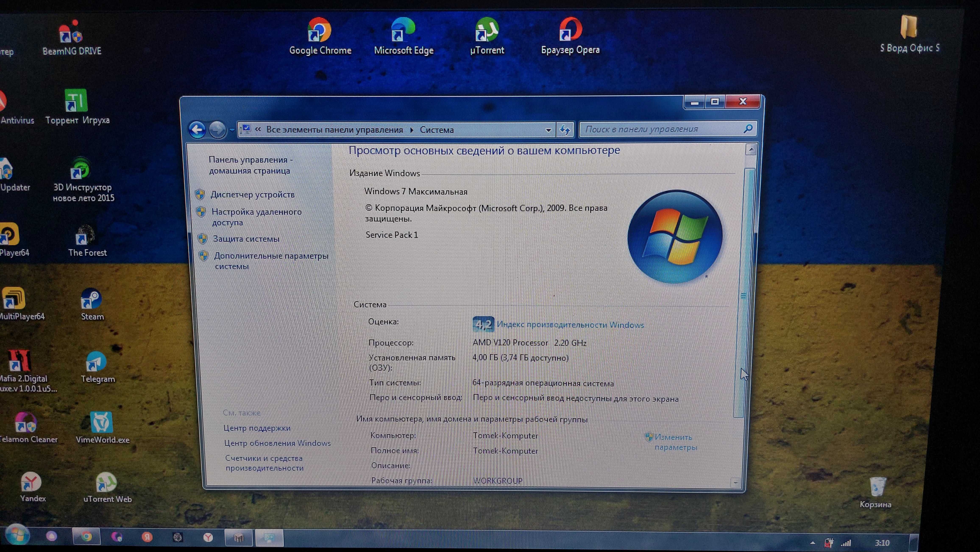Click scrollbar up arrow in System window
The image size is (980, 552).
pos(751,150)
